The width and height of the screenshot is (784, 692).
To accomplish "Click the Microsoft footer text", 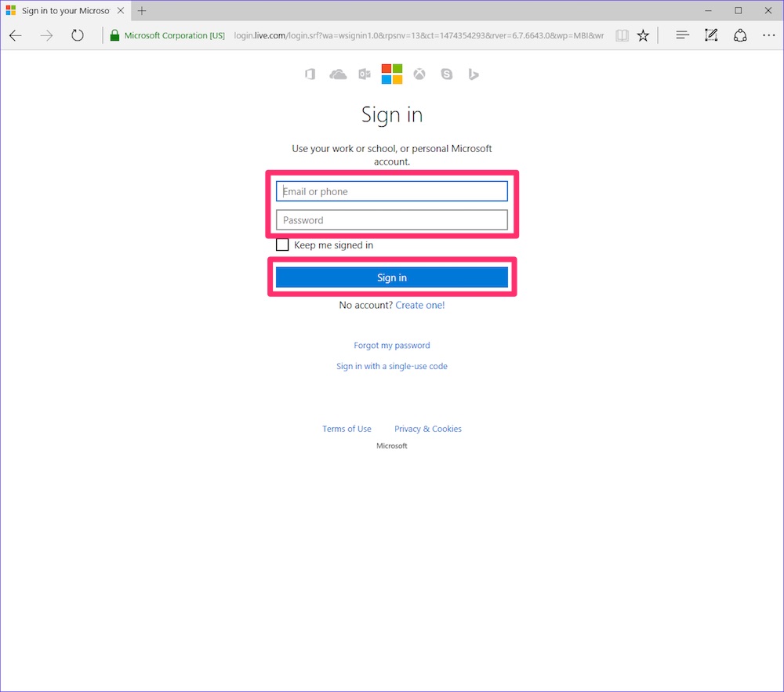I will coord(392,446).
